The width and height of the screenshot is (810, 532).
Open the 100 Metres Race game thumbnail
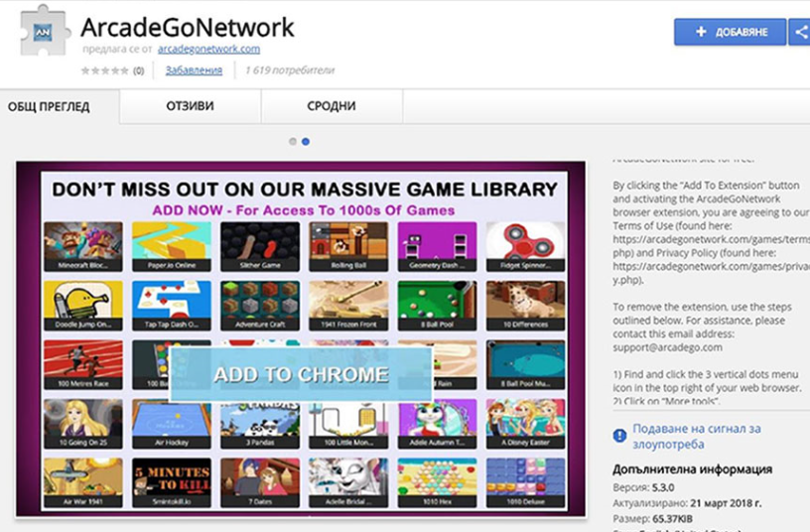[83, 364]
